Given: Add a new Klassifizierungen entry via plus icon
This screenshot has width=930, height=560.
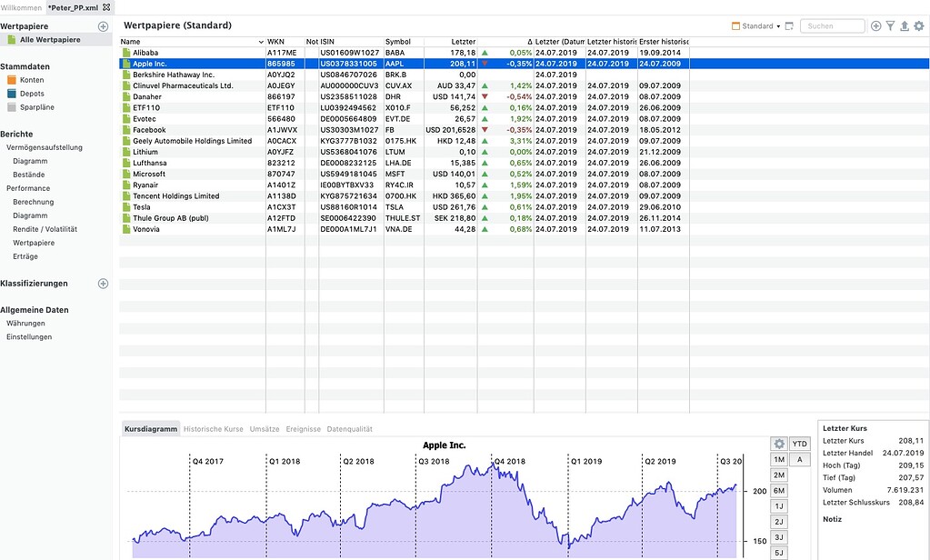Looking at the screenshot, I should (x=103, y=284).
